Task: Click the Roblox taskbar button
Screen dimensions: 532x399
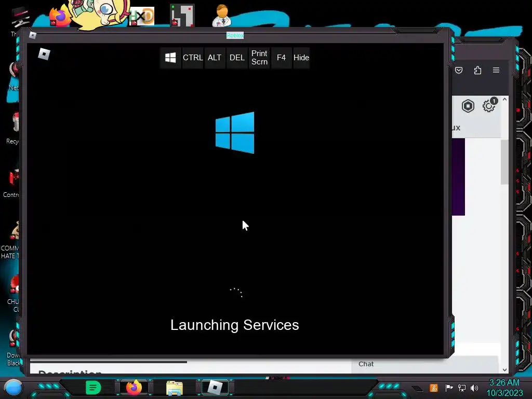Action: point(215,388)
